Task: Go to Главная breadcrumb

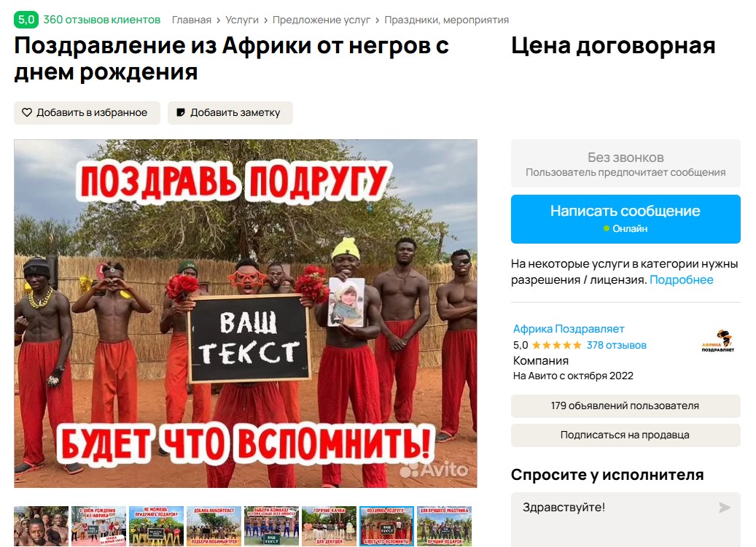Action: click(192, 20)
